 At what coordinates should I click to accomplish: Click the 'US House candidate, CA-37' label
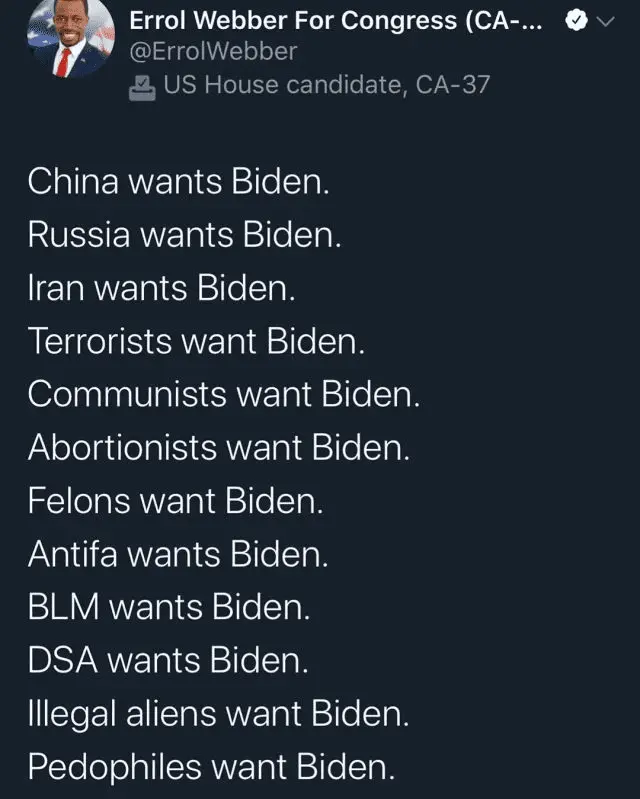(x=326, y=86)
